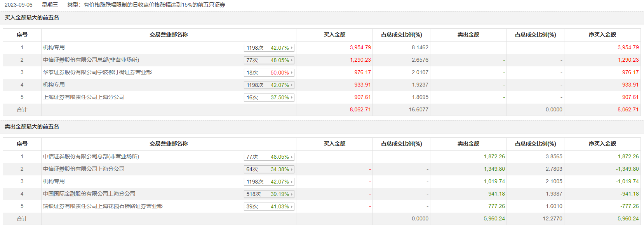Click arrow icon beside 77次 48.05% in sell table
Screen dimensions: 644x227
(x=292, y=157)
